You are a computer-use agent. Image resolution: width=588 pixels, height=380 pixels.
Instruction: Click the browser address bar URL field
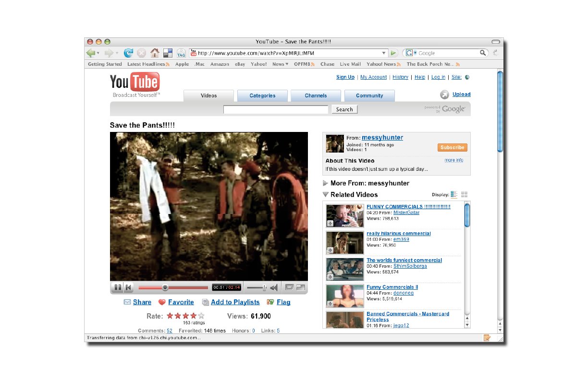point(289,53)
